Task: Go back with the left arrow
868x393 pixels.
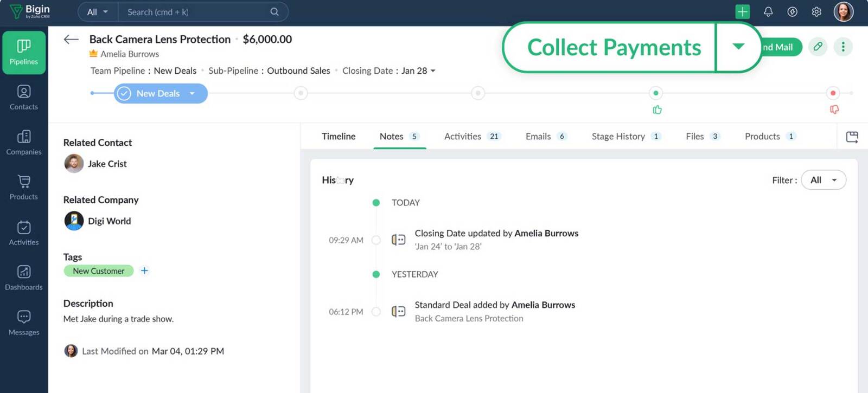Action: pyautogui.click(x=71, y=39)
